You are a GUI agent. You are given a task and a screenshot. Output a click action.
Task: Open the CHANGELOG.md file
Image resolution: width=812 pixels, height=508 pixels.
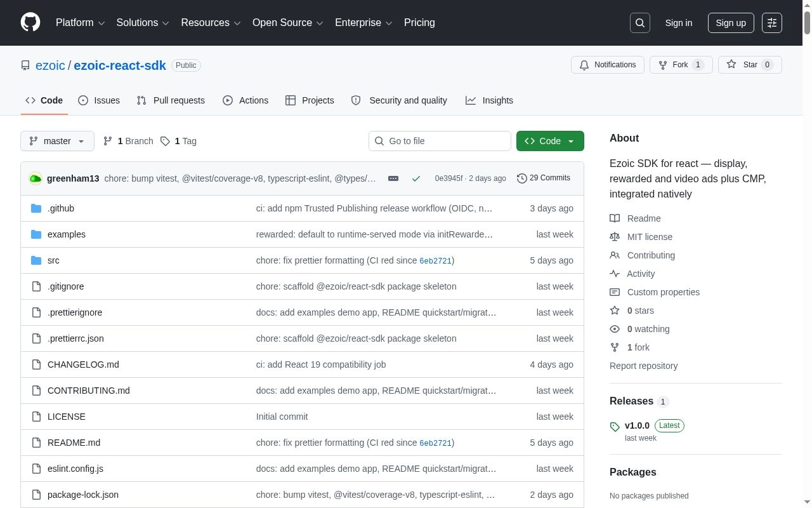point(83,364)
